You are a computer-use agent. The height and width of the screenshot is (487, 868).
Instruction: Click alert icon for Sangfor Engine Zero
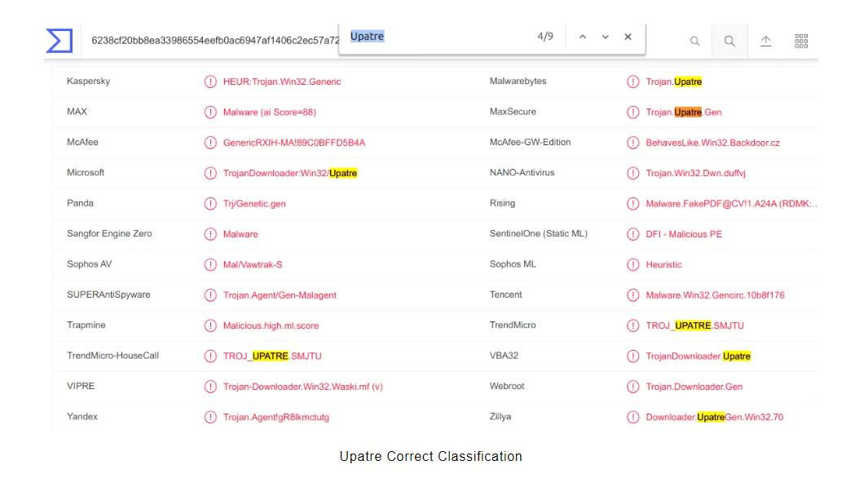pyautogui.click(x=210, y=234)
